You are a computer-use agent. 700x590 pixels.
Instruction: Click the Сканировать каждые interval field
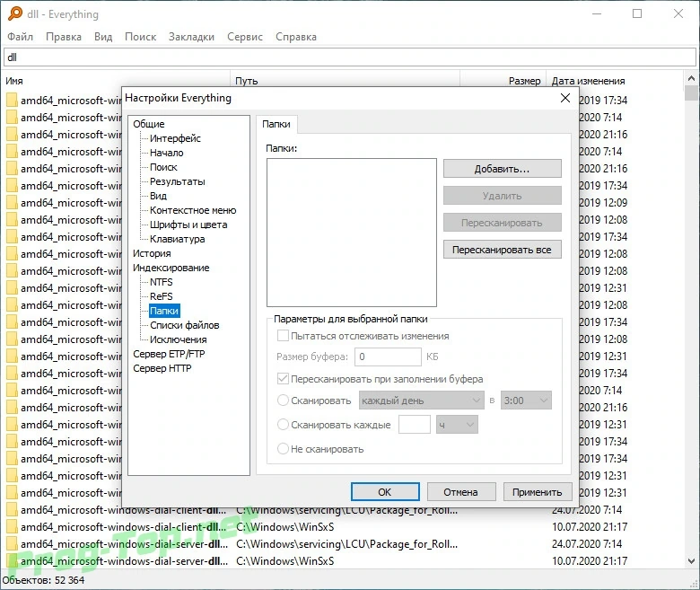pos(415,424)
